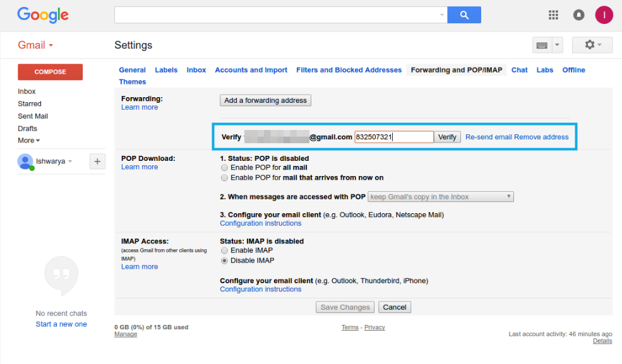Open the keep Gmail's copy in Inbox dropdown
Image resolution: width=622 pixels, height=364 pixels.
440,197
